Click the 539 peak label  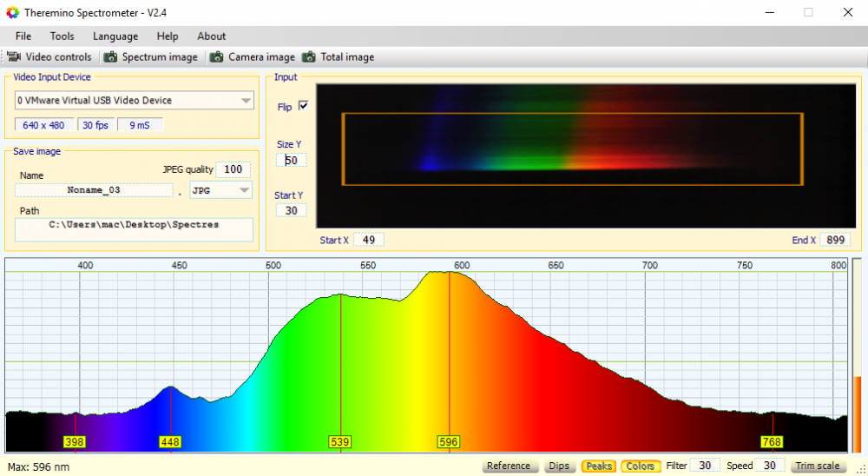coord(339,441)
